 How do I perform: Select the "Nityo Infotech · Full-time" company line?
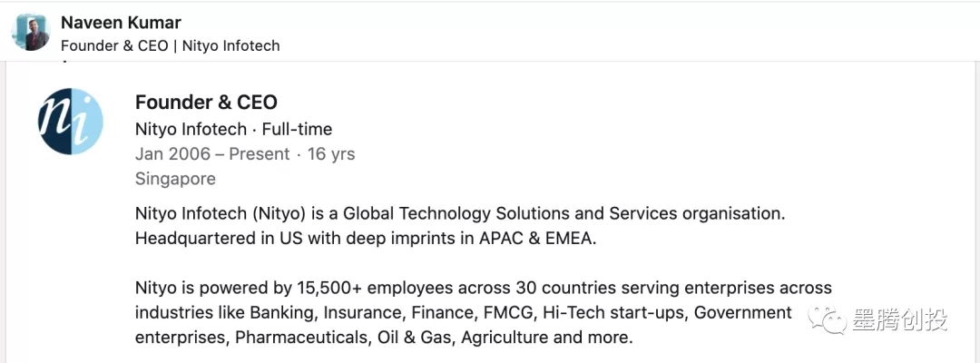coord(233,129)
